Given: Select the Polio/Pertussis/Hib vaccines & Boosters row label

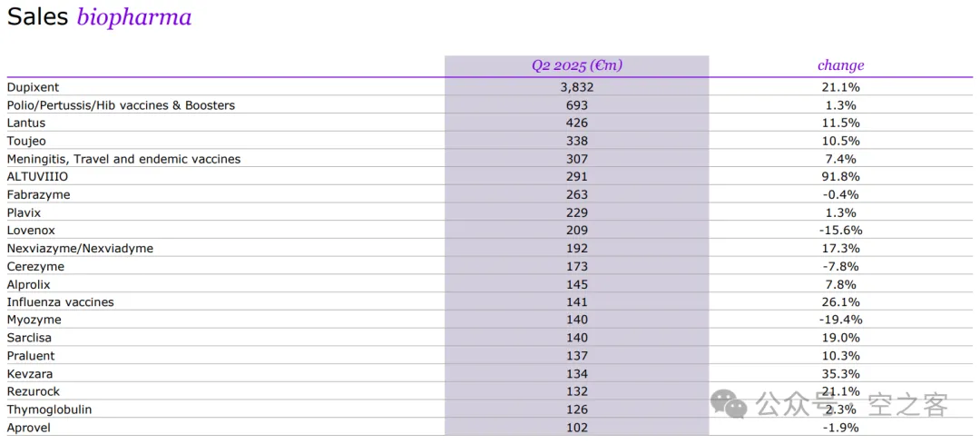Looking at the screenshot, I should [x=121, y=105].
